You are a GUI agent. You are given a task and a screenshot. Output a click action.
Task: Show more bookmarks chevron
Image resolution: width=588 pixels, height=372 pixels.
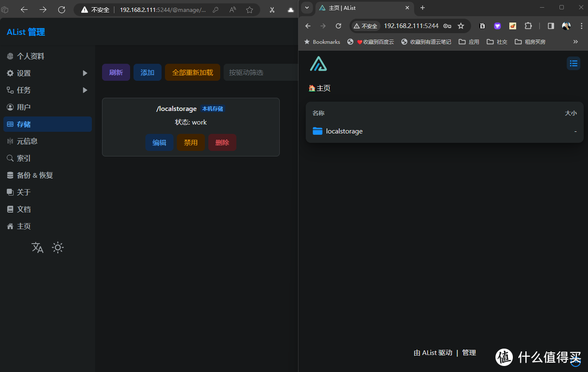click(x=575, y=41)
